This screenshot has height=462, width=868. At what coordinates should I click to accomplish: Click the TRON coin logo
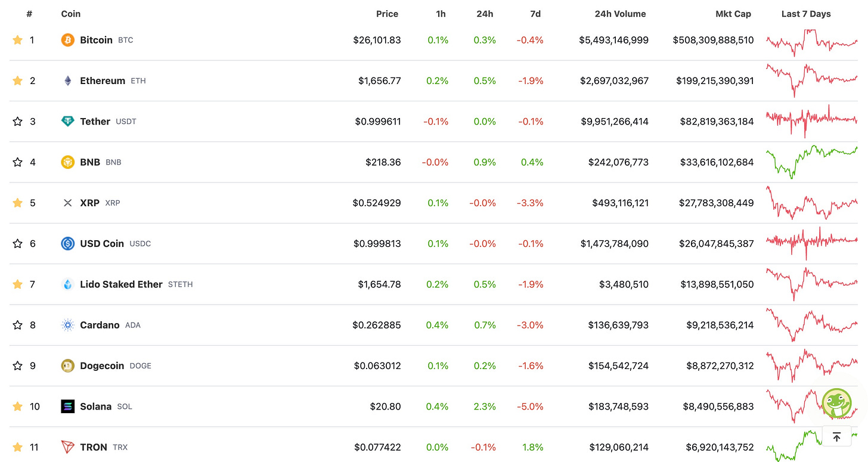coord(68,447)
